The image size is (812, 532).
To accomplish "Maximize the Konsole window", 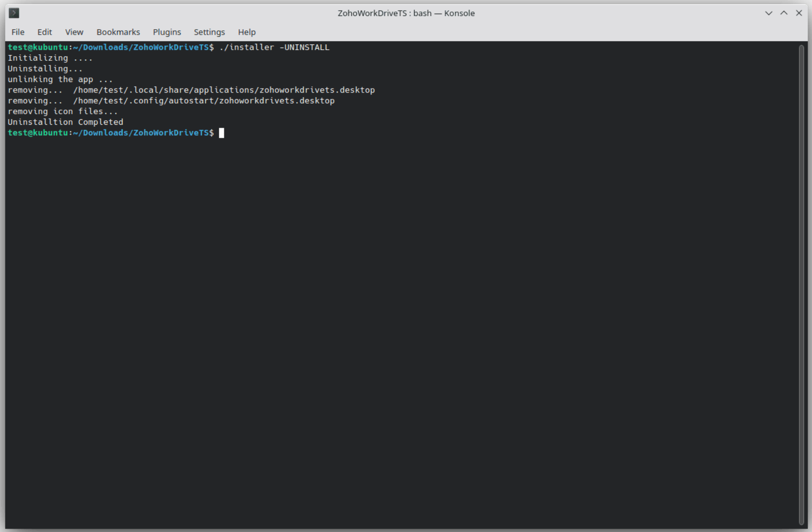I will click(784, 13).
